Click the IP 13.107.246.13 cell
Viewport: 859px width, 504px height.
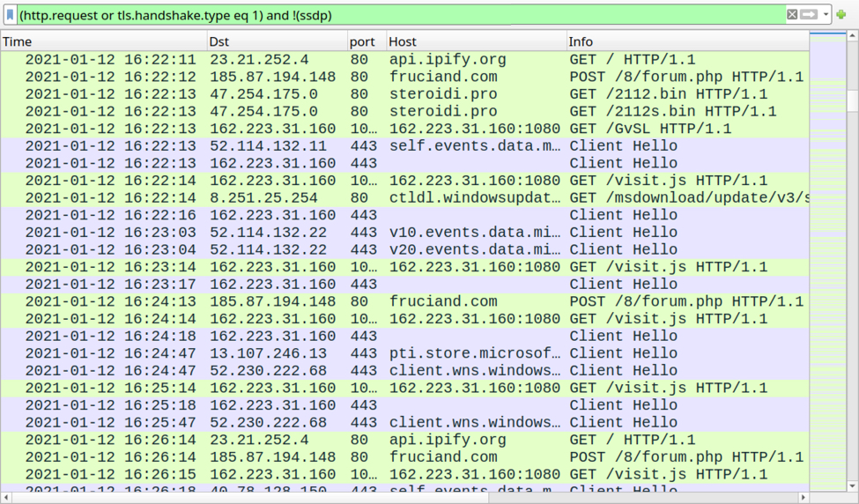pyautogui.click(x=268, y=352)
